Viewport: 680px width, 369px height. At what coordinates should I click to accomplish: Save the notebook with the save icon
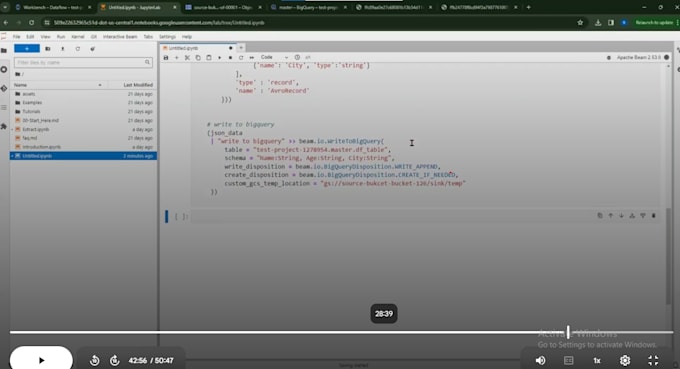[x=166, y=57]
